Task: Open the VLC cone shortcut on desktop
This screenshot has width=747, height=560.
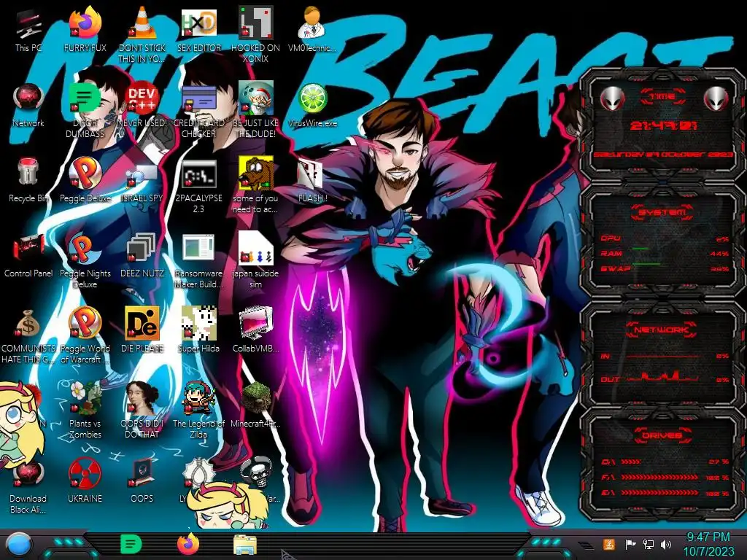Action: (142, 34)
